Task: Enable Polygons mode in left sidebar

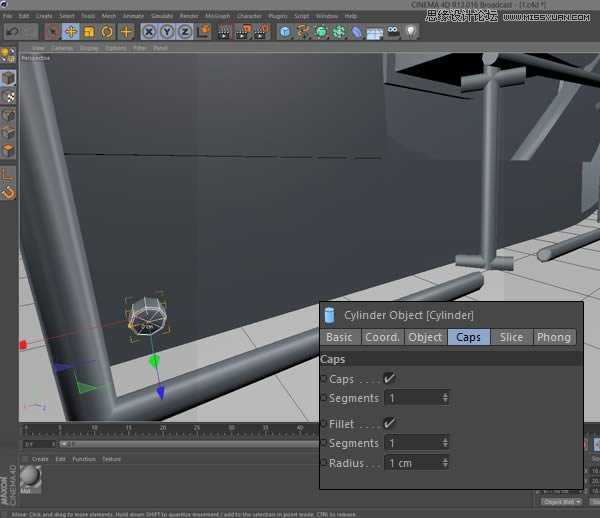Action: (x=8, y=150)
